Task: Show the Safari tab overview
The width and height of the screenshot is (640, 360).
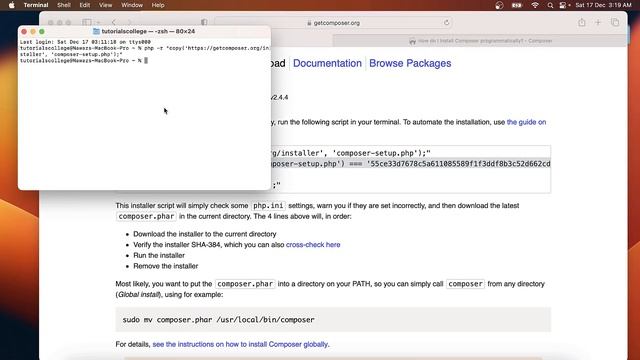Action: 615,22
